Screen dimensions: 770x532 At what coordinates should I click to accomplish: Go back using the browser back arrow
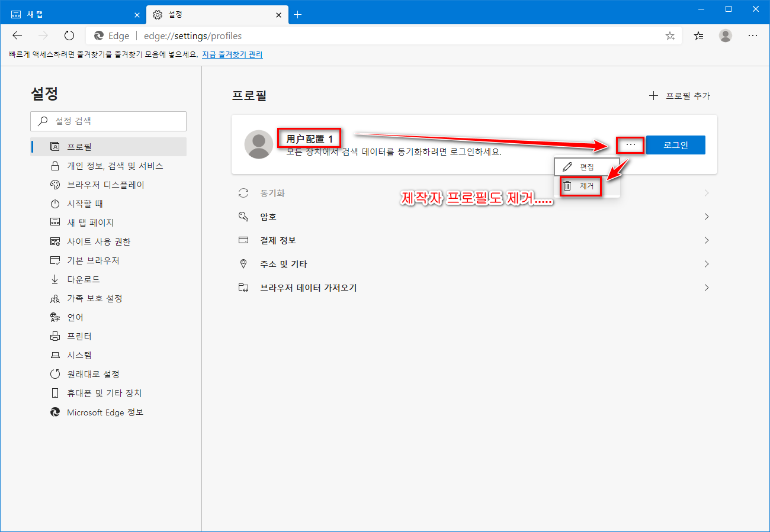click(x=17, y=36)
